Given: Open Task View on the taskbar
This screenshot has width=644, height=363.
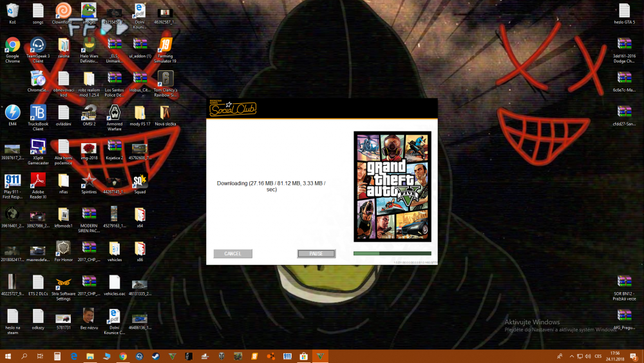Looking at the screenshot, I should 40,356.
